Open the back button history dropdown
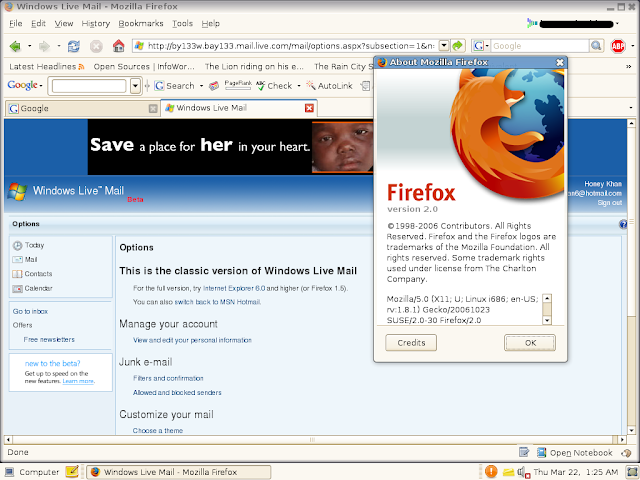Image resolution: width=640 pixels, height=480 pixels. (x=29, y=46)
